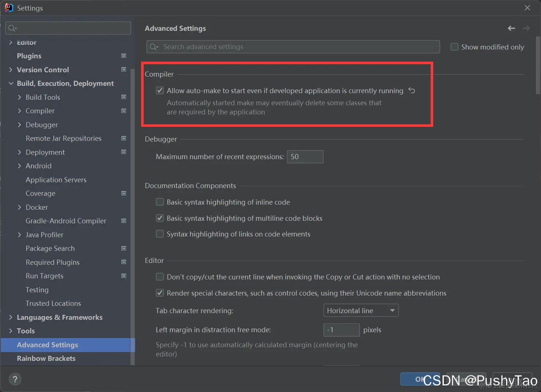Select Run Targets in sidebar

pyautogui.click(x=44, y=276)
